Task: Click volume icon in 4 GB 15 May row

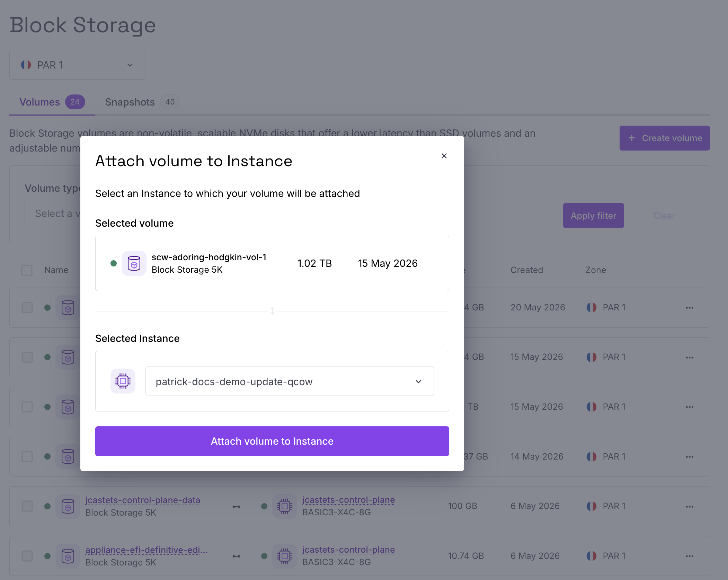Action: (x=68, y=357)
